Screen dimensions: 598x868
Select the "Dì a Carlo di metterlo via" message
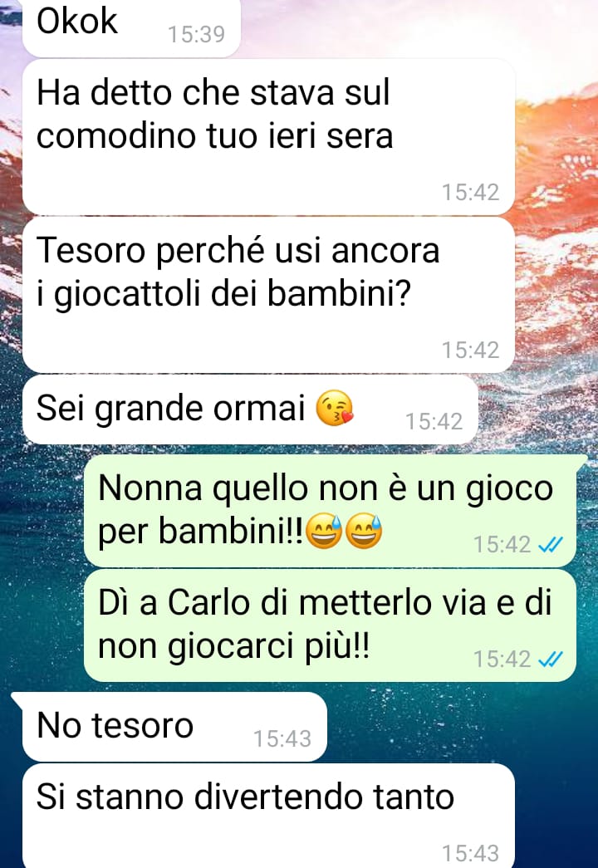point(330,625)
